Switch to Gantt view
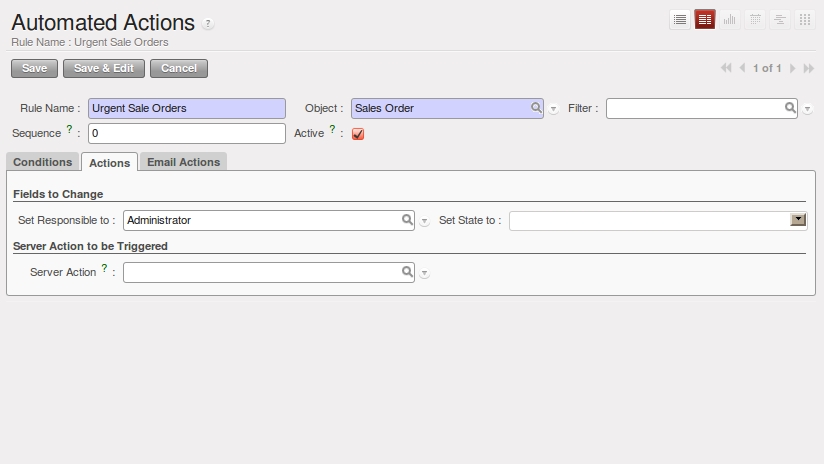 780,19
